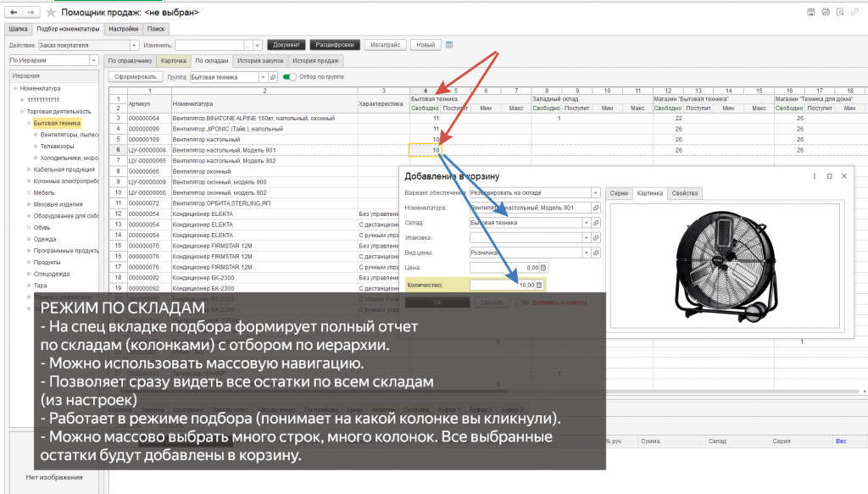This screenshot has height=494, width=868.
Task: Open the selection ellipsis in Изменить field
Action: [248, 46]
